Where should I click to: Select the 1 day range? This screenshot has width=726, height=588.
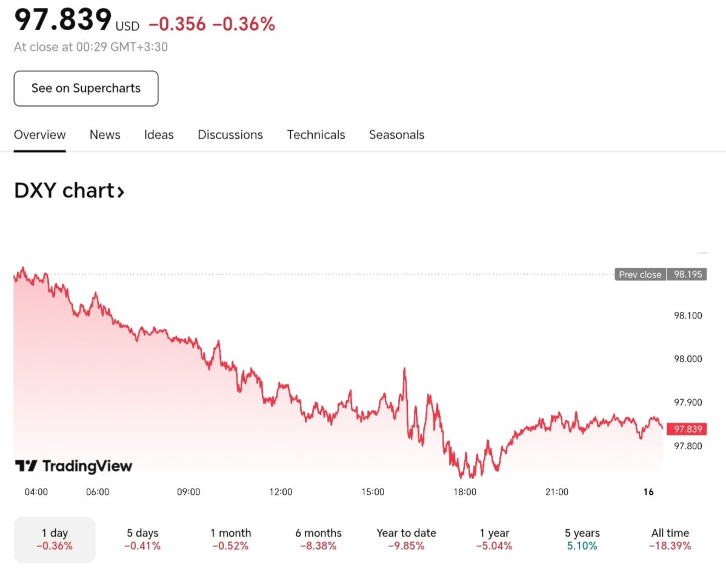(55, 539)
